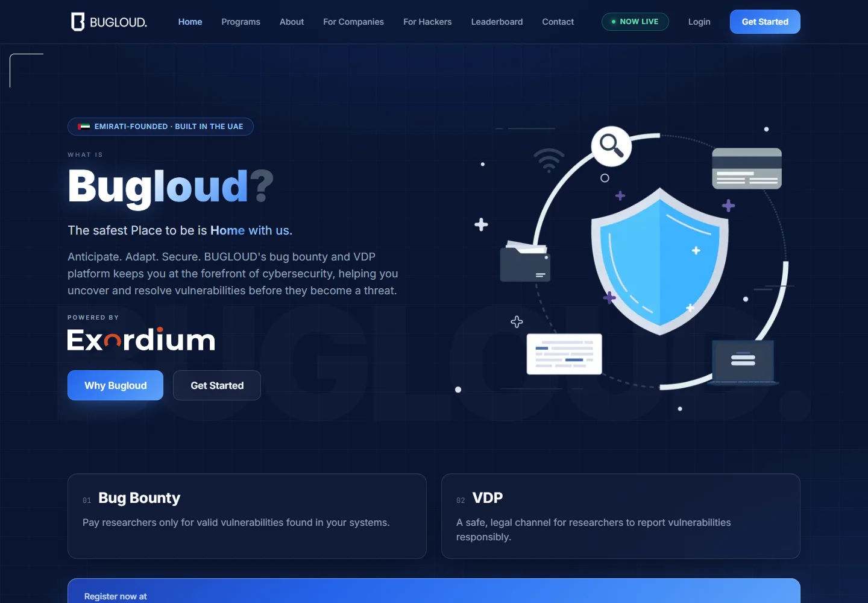Click the BUGLOUD logo in header
Screen dimensions: 868x603
pyautogui.click(x=109, y=22)
